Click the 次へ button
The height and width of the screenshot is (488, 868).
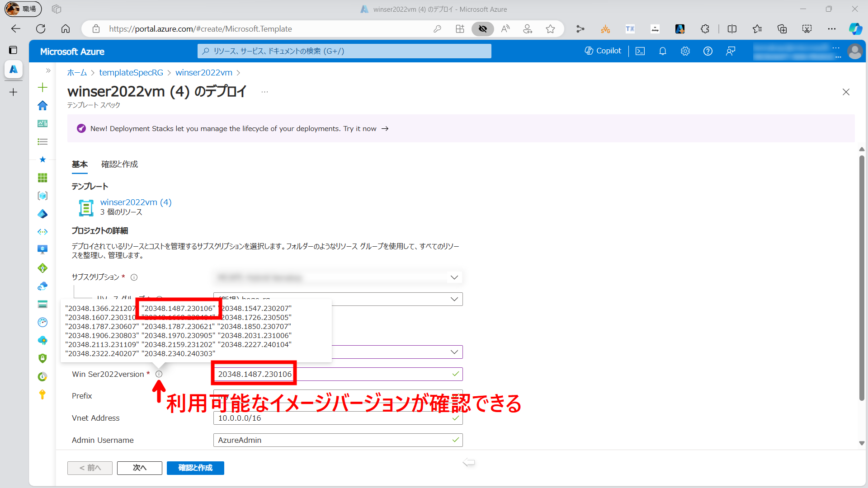tap(139, 468)
